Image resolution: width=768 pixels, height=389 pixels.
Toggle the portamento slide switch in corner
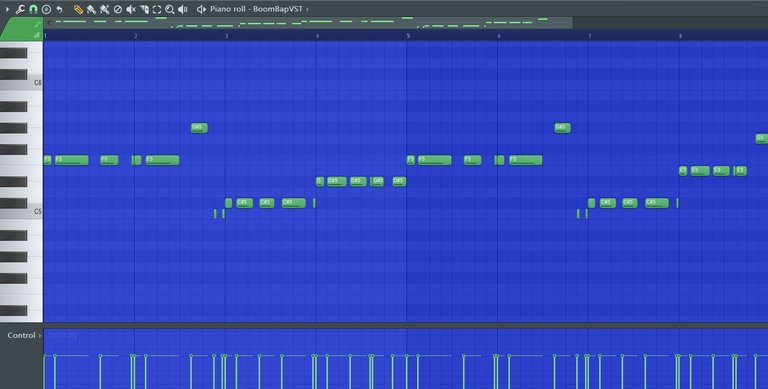click(37, 24)
